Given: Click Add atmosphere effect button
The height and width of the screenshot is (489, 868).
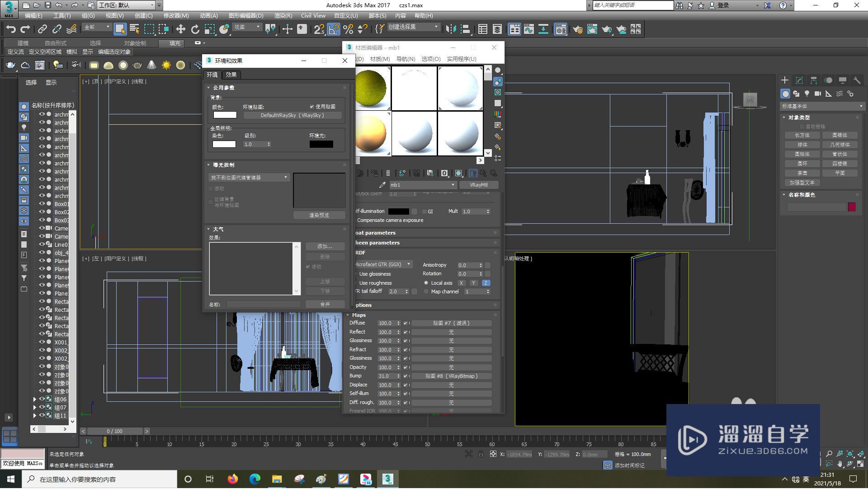Looking at the screenshot, I should (x=325, y=247).
